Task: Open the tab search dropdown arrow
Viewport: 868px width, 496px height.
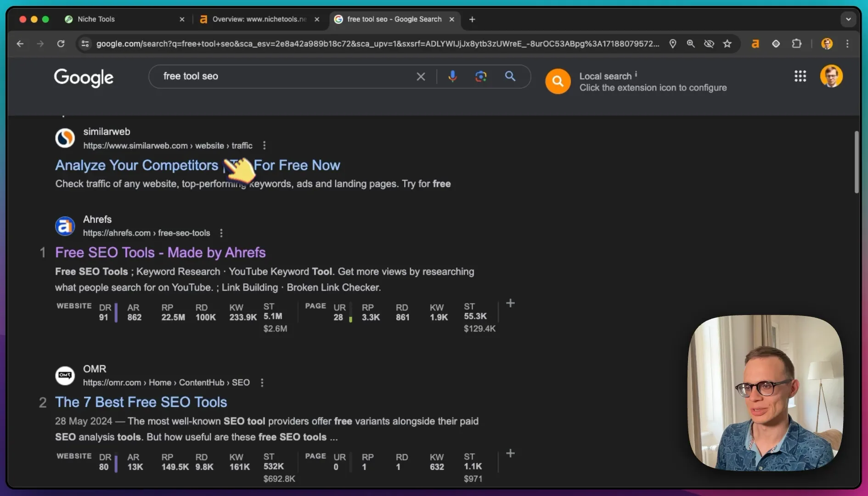Action: click(848, 19)
